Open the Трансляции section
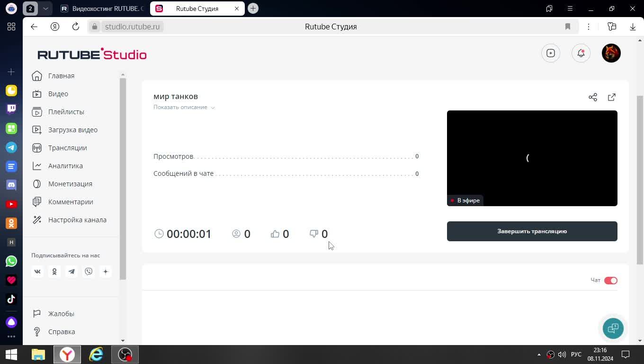The width and height of the screenshot is (644, 364). click(68, 148)
